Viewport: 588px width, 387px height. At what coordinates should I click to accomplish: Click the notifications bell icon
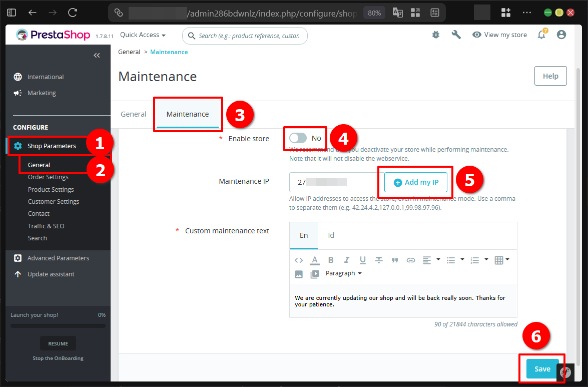tap(541, 35)
